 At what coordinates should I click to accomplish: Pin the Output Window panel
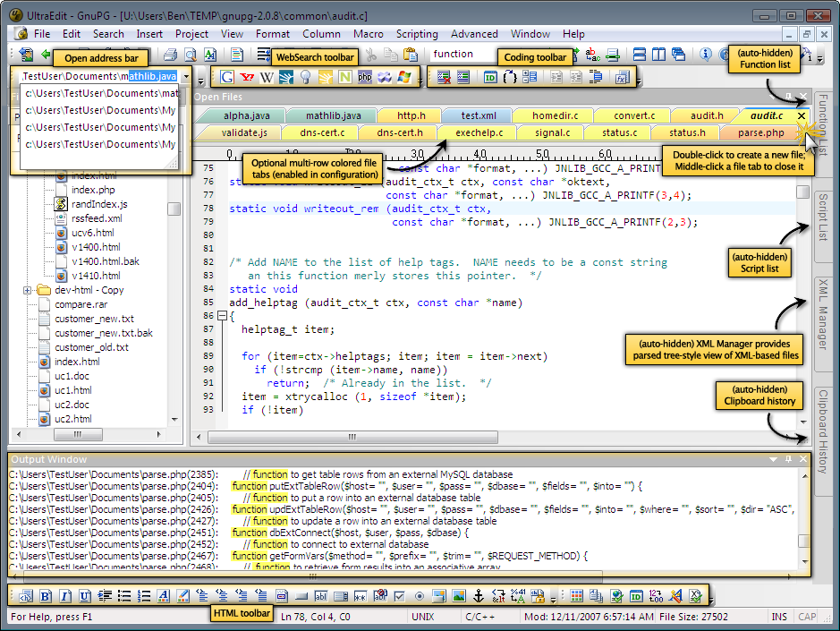(x=788, y=459)
